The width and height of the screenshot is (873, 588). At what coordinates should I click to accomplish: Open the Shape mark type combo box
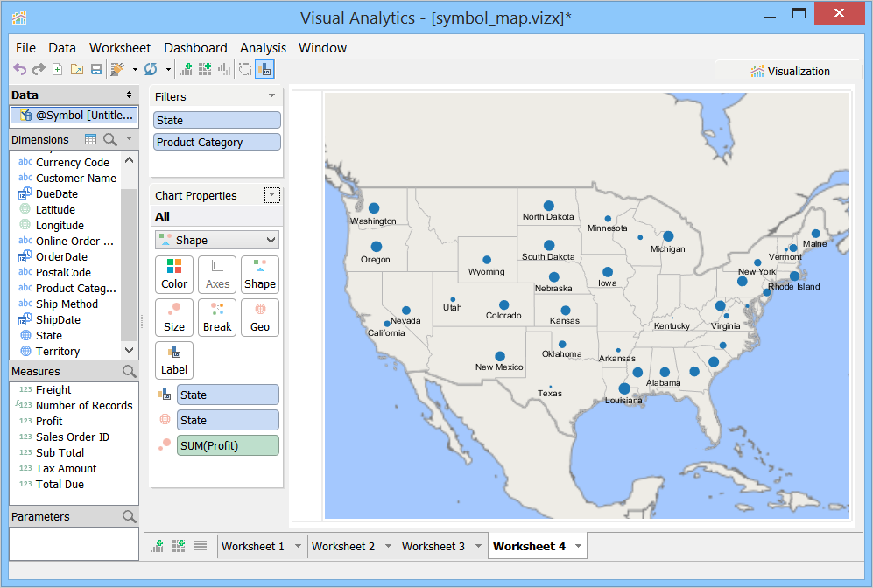[x=216, y=241]
